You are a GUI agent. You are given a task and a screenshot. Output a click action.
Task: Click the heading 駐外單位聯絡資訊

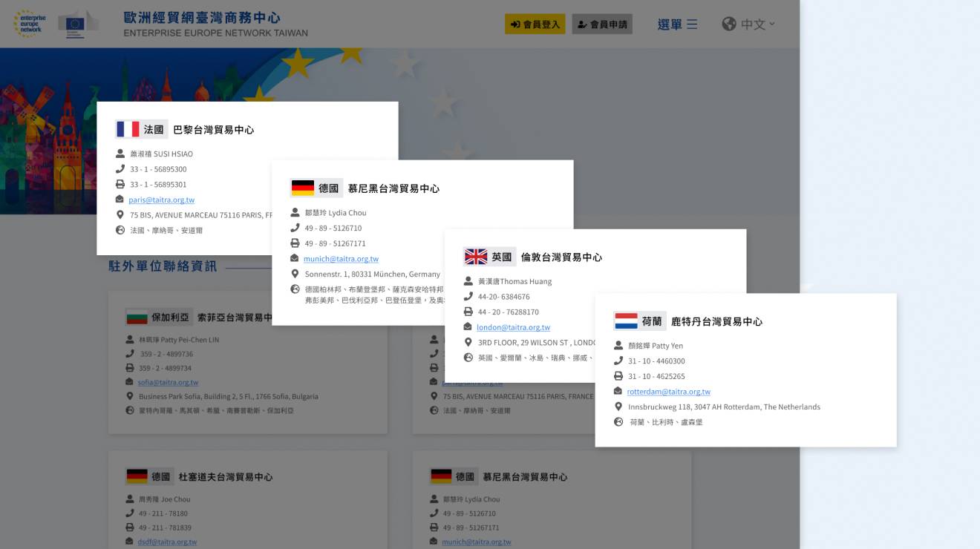(x=163, y=266)
